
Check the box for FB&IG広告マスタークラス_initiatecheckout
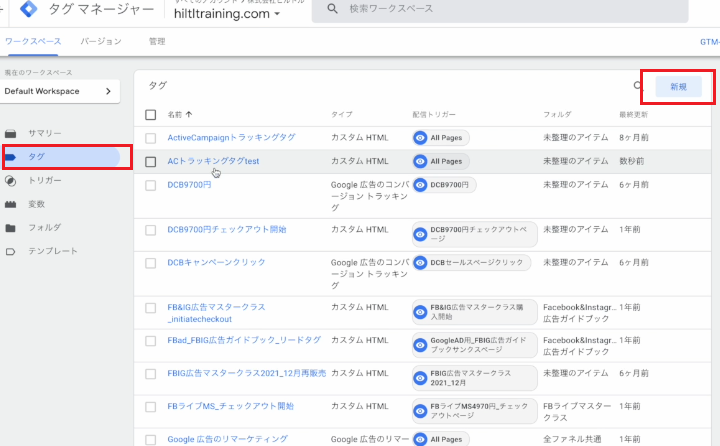[151, 308]
